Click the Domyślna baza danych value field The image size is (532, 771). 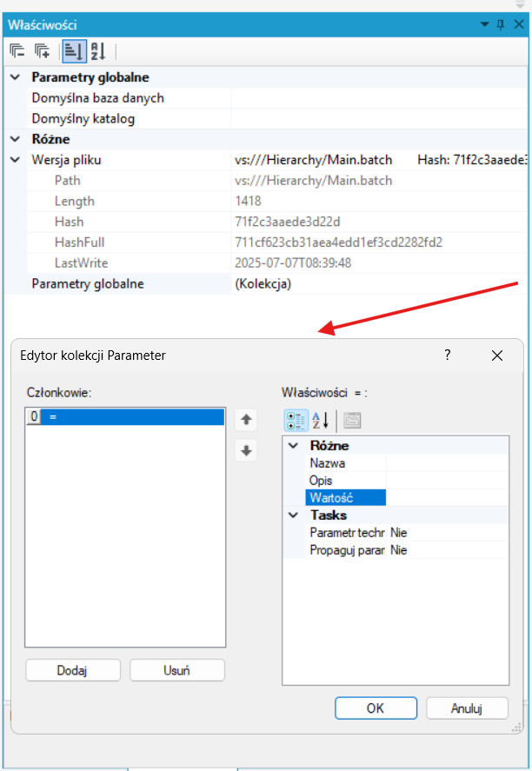click(380, 98)
